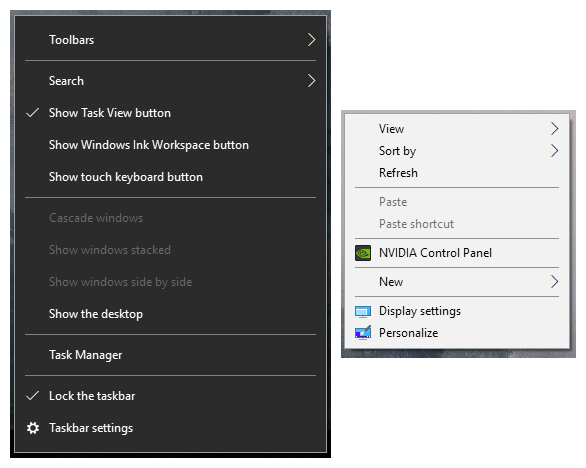Expand the View submenu chevron

click(x=555, y=129)
